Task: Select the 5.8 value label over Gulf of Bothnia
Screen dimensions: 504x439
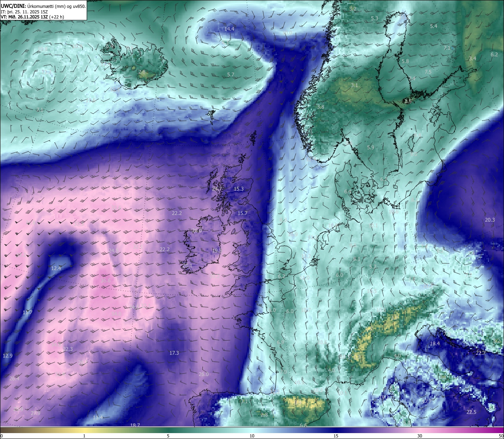Action: (405, 61)
